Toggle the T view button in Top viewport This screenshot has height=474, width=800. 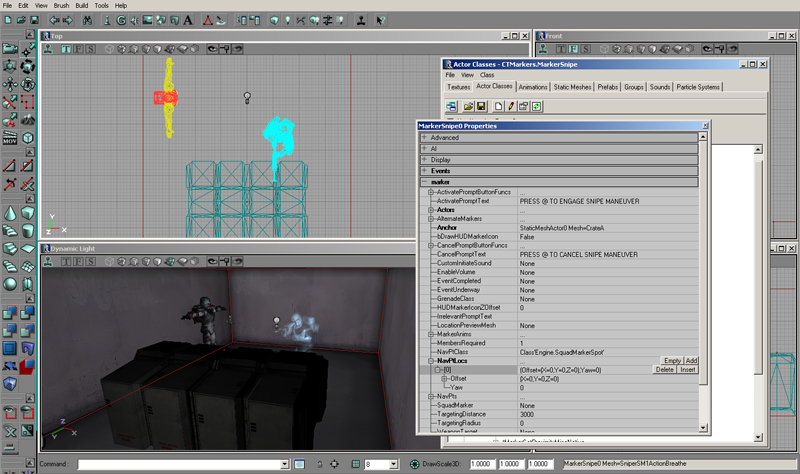[66, 49]
